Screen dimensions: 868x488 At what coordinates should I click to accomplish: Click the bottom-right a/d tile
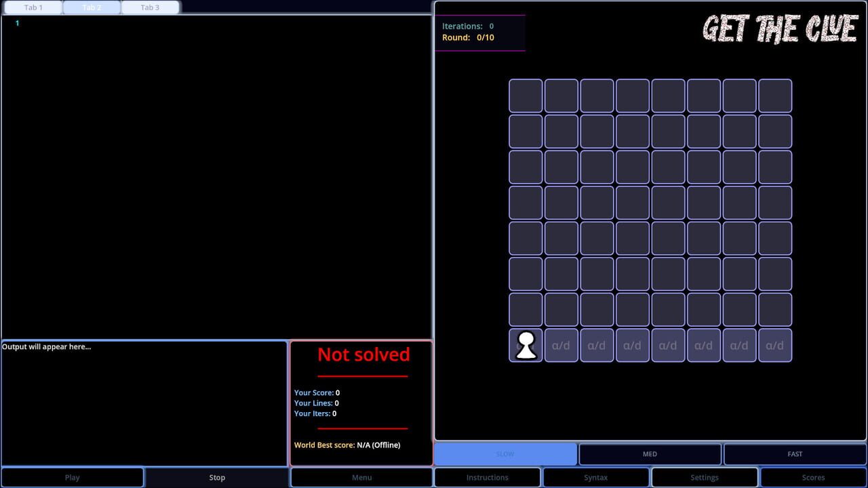774,345
